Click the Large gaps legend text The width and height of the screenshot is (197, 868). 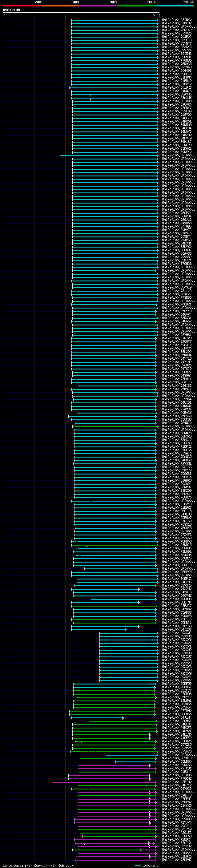click(38, 866)
